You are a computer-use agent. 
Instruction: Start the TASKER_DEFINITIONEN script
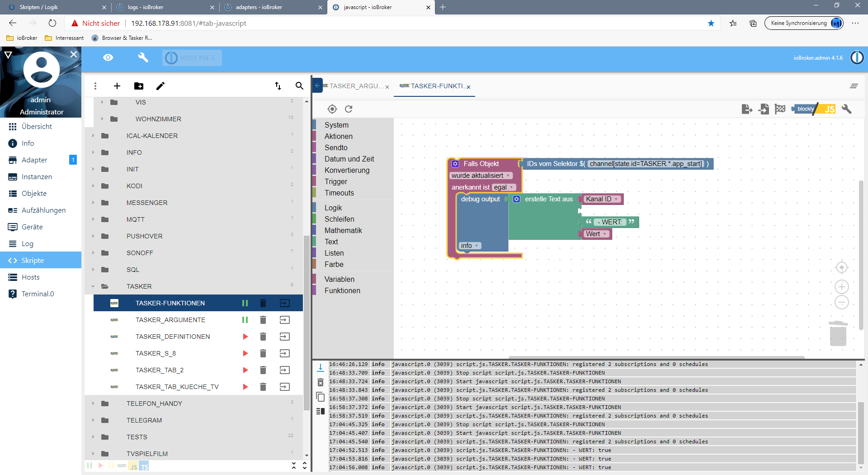[245, 337]
